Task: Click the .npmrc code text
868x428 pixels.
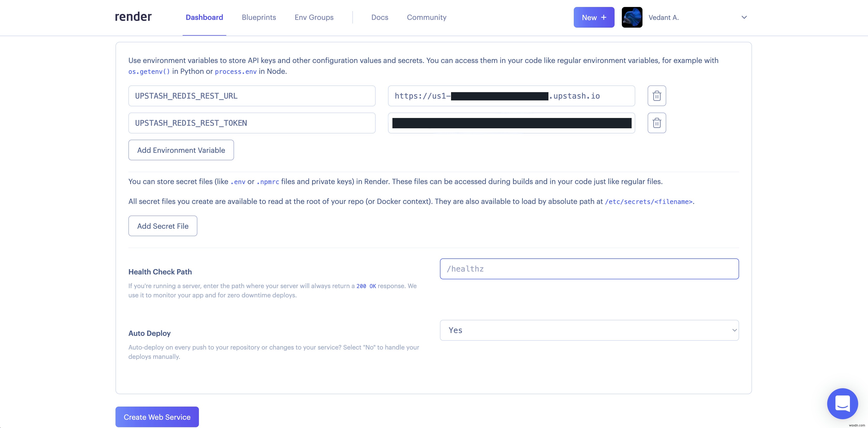Action: (268, 182)
